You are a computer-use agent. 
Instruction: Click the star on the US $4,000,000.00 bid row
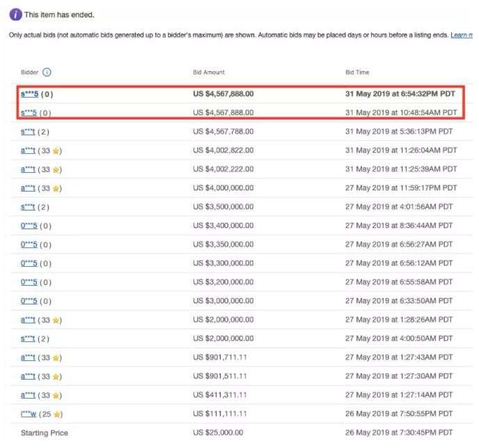[x=57, y=188]
